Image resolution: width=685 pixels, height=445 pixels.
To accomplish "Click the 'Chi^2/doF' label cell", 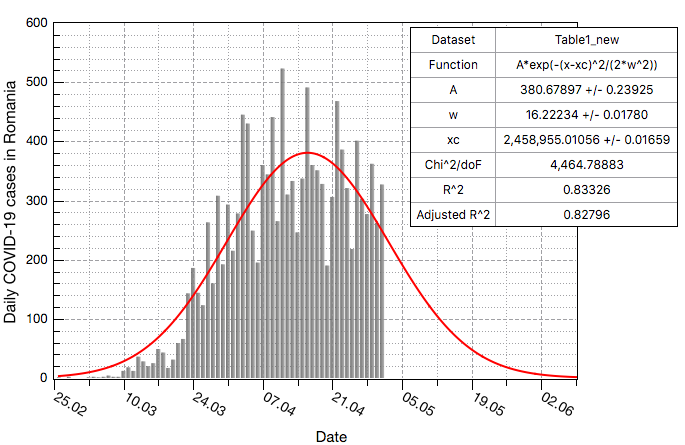I will pyautogui.click(x=453, y=164).
